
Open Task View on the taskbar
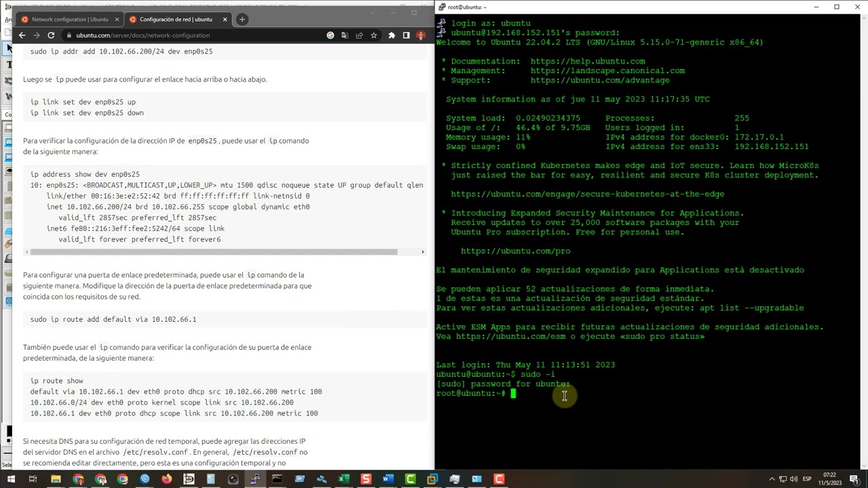coord(32,479)
